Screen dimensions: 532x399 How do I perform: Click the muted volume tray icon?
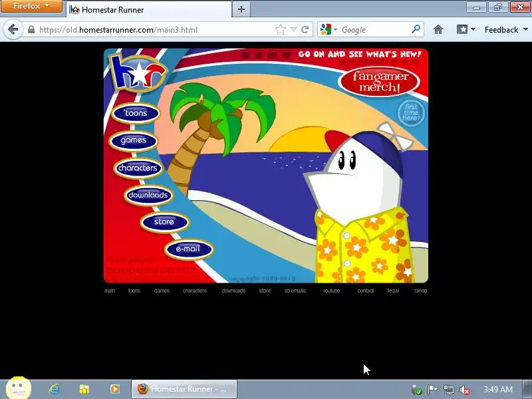[x=464, y=390]
